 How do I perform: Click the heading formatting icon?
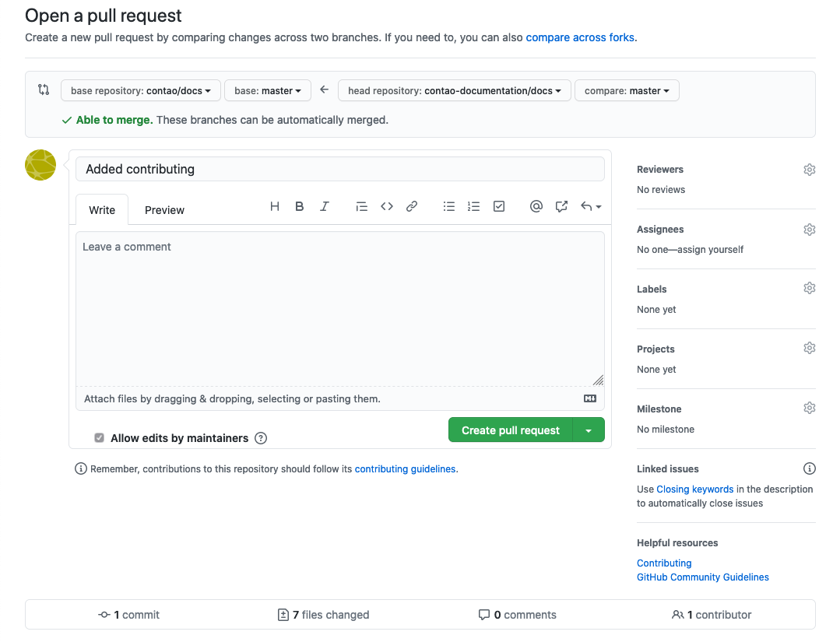pos(274,206)
